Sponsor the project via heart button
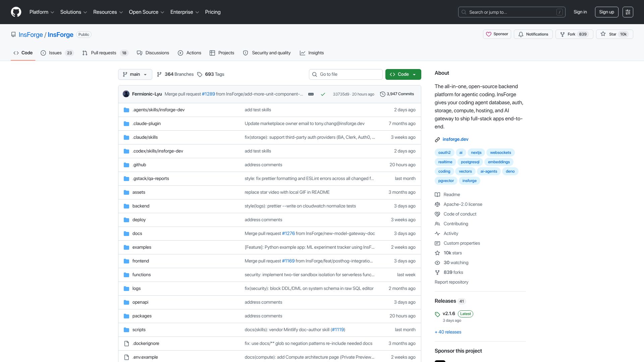This screenshot has height=362, width=644. tap(497, 34)
